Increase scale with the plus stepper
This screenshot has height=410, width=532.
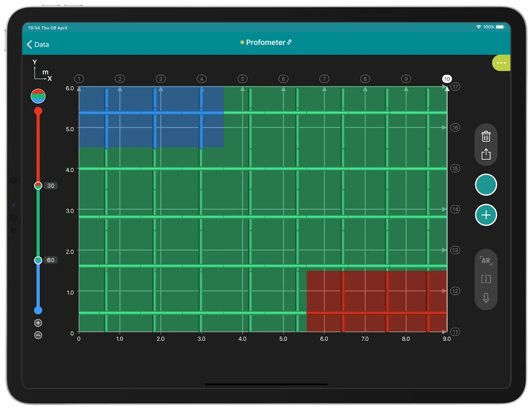pos(38,323)
